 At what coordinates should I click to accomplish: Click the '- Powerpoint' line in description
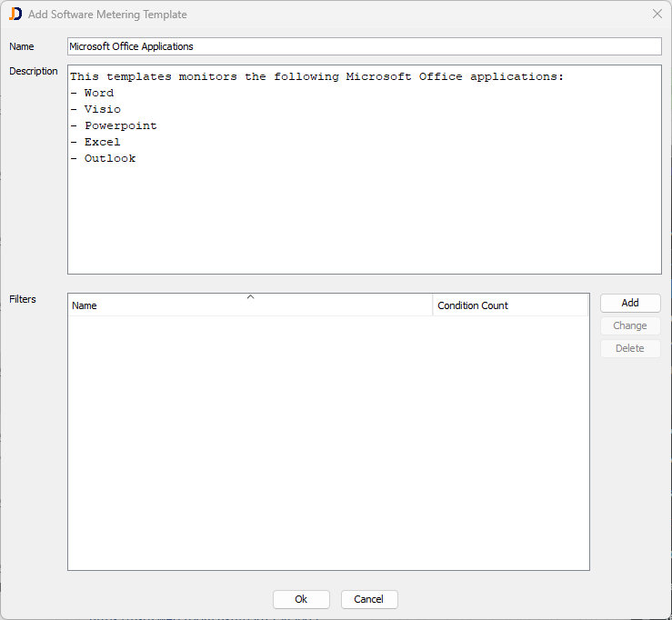point(114,125)
